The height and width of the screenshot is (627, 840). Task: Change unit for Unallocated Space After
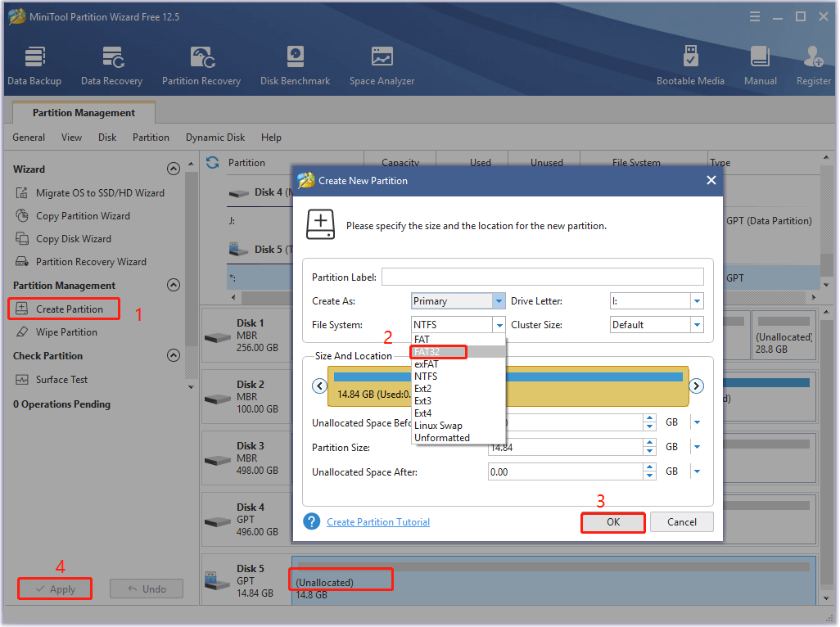[x=697, y=471]
